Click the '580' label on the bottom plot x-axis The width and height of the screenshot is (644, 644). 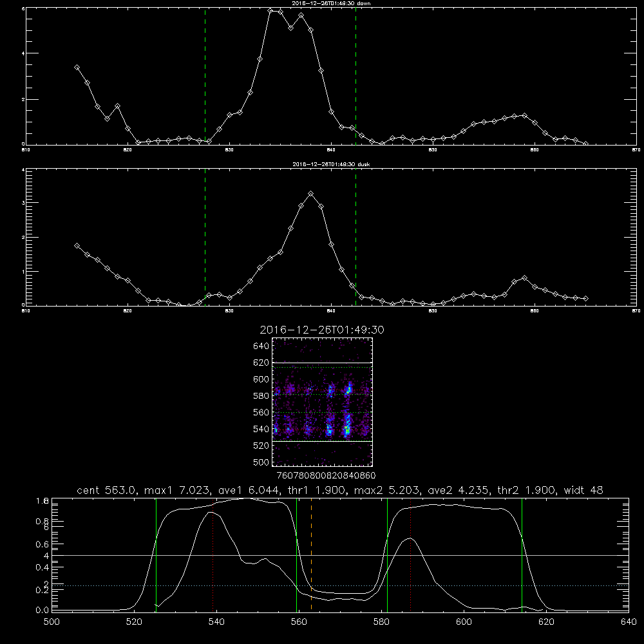381,622
